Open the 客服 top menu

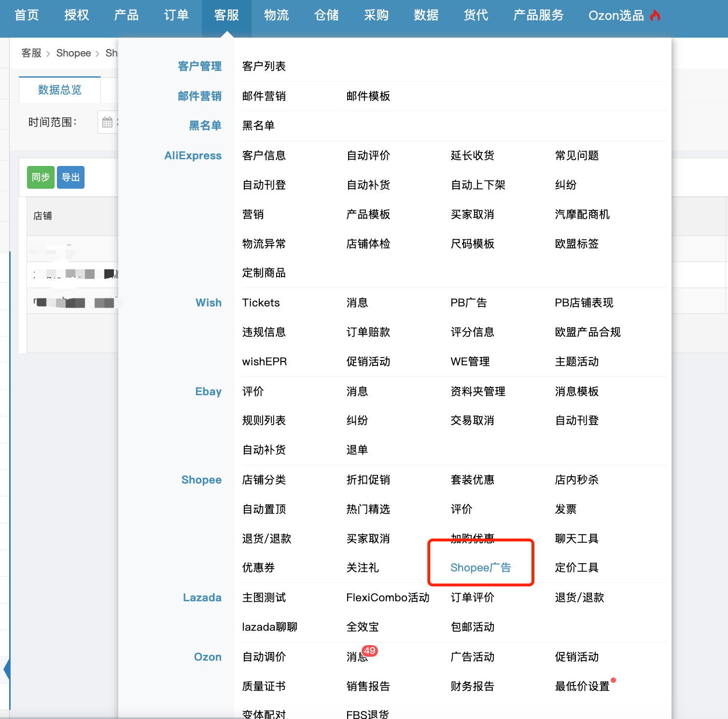tap(226, 15)
